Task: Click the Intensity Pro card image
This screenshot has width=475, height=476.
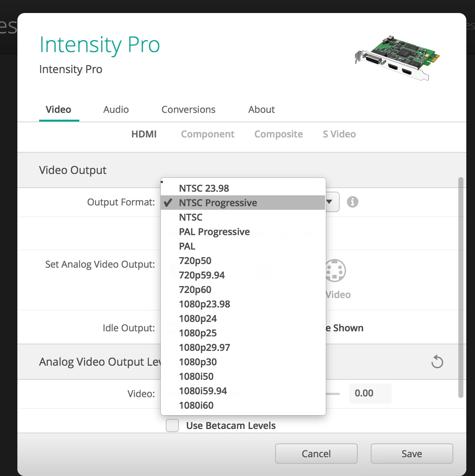Action: (x=397, y=58)
